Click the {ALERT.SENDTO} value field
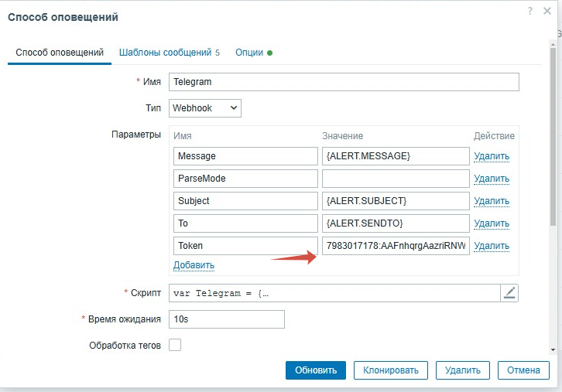Viewport: 562px width, 392px height. coord(396,223)
